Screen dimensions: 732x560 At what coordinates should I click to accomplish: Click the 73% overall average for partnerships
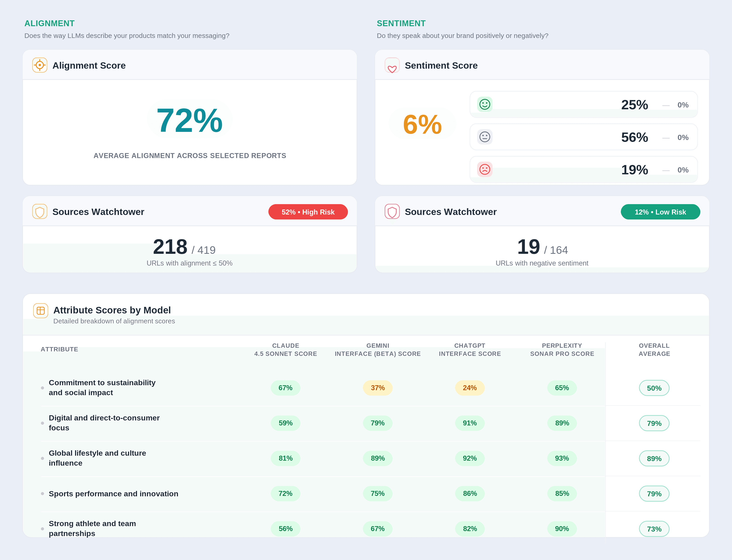(x=654, y=529)
